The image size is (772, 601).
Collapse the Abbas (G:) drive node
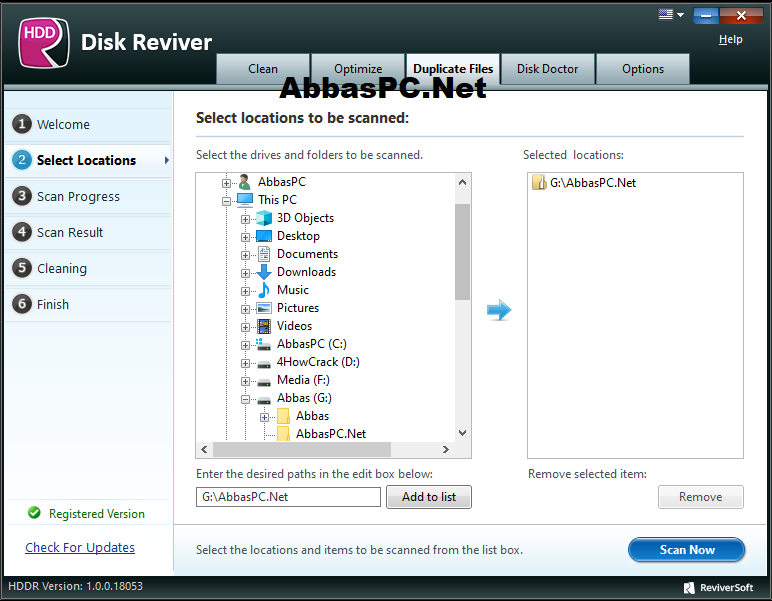tap(245, 399)
